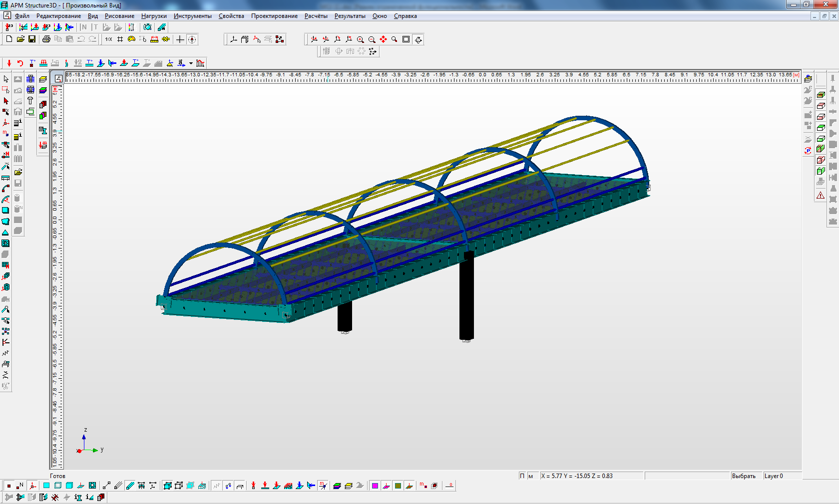Click the yellow stacked layers icon
Image resolution: width=839 pixels, height=504 pixels.
coord(43,79)
